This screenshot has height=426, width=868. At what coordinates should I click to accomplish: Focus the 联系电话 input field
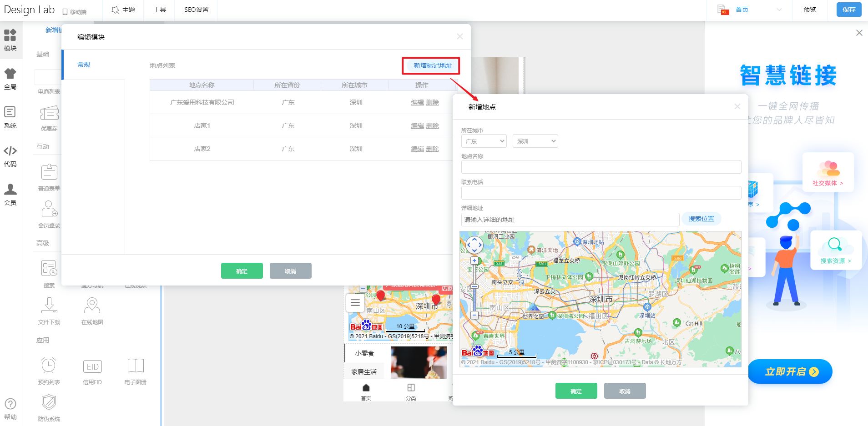point(601,193)
